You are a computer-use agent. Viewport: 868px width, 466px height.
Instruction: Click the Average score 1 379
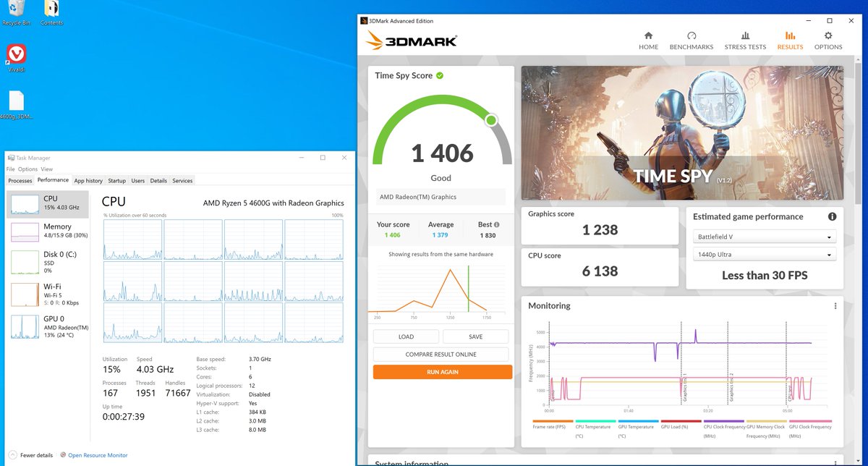441,235
